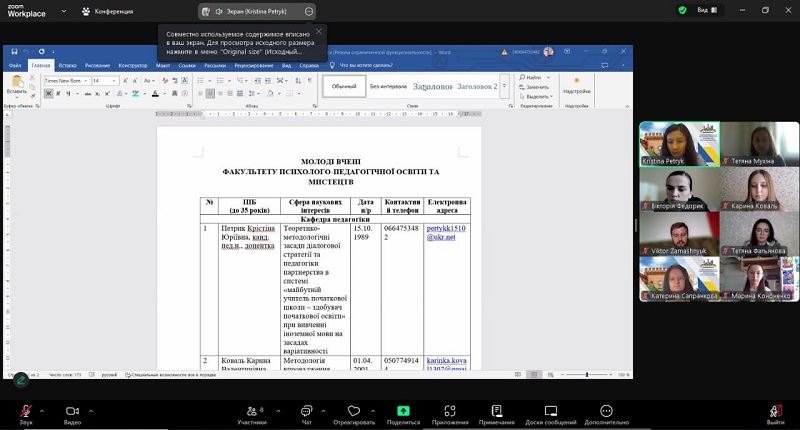Toggle Italic К in Word ribbon
This screenshot has width=800, height=430.
click(58, 94)
